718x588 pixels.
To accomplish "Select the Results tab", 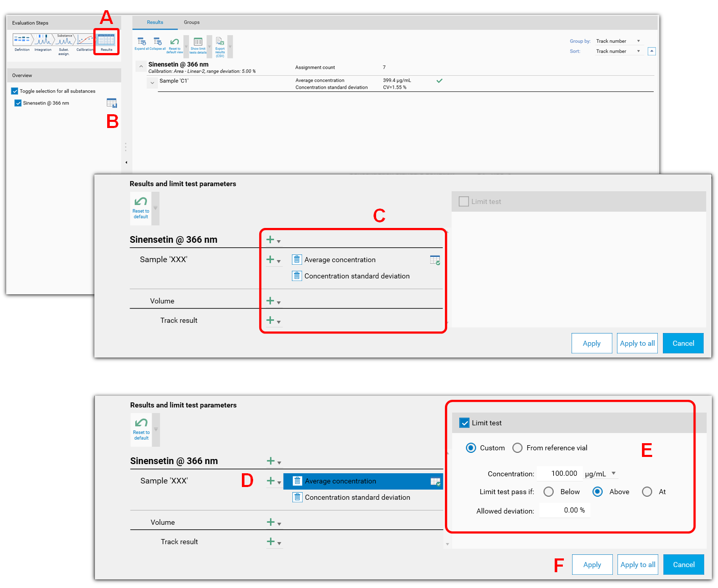I will [155, 22].
